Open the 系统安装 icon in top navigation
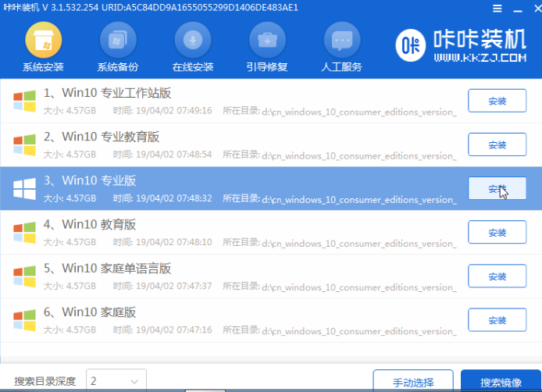Image resolution: width=542 pixels, height=392 pixels. tap(45, 41)
